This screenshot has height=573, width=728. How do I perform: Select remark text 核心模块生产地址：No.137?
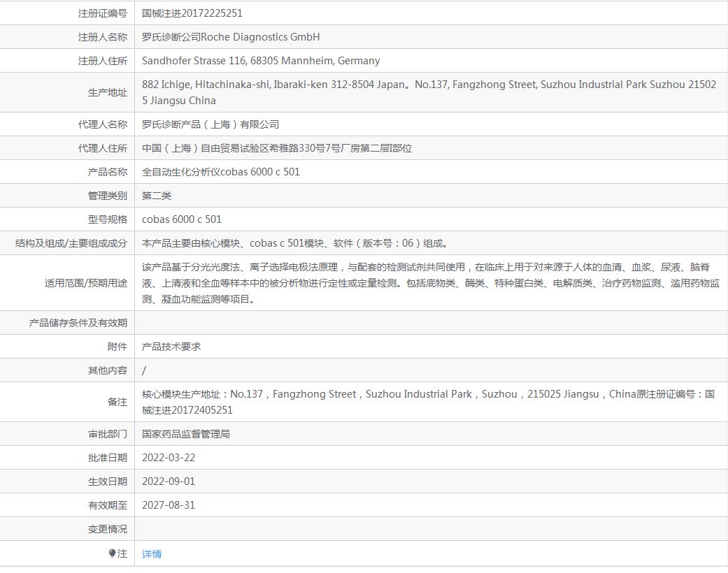click(202, 394)
